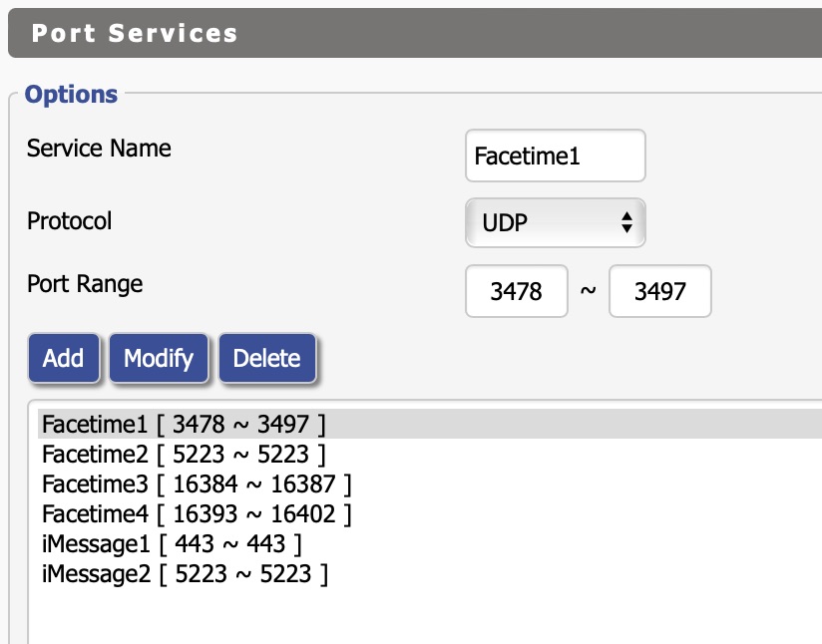This screenshot has height=644, width=822.
Task: Click the Service Name input field
Action: coord(556,156)
